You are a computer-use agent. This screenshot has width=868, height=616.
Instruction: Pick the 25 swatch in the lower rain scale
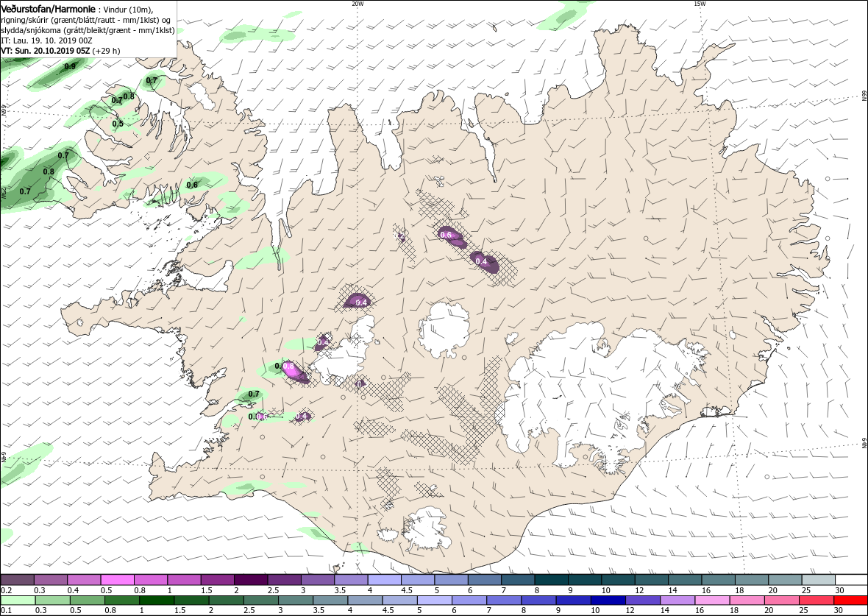816,601
